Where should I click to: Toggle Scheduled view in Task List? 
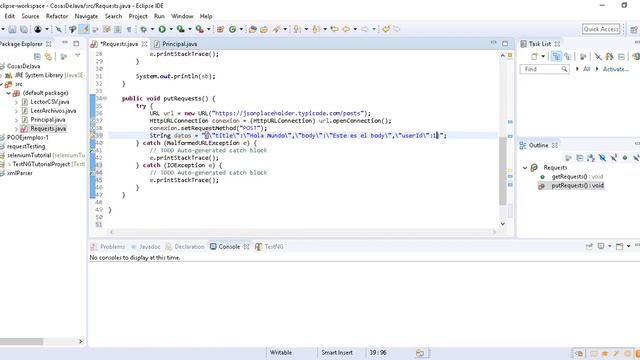point(567,57)
